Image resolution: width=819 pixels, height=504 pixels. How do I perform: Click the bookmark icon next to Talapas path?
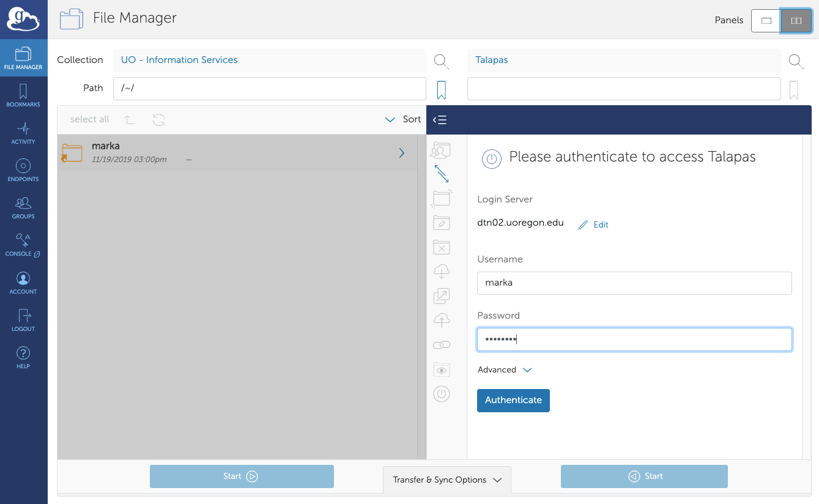point(794,90)
